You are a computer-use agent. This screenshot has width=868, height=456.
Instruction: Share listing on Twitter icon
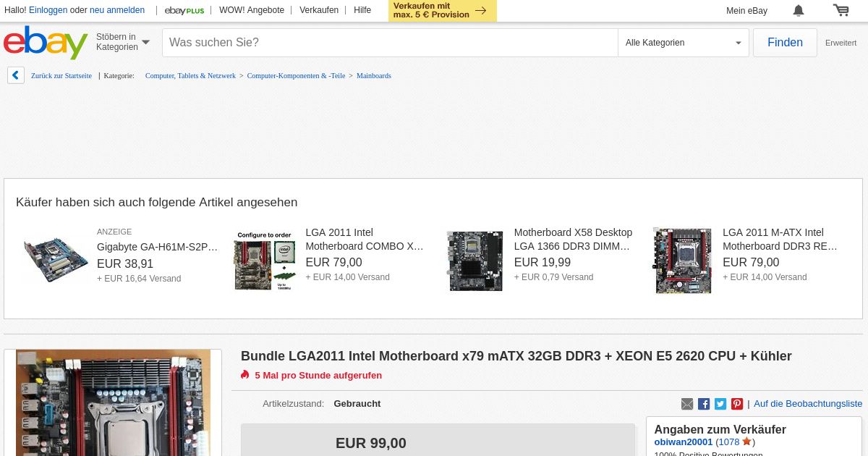coord(720,404)
